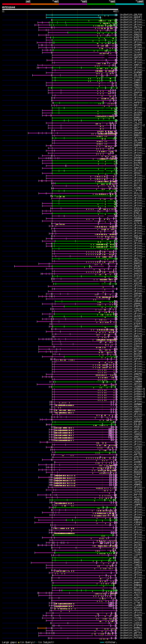146x644 pixels.
Task: Select hit label UniRef100_B0EG62
Action: click(x=131, y=268)
